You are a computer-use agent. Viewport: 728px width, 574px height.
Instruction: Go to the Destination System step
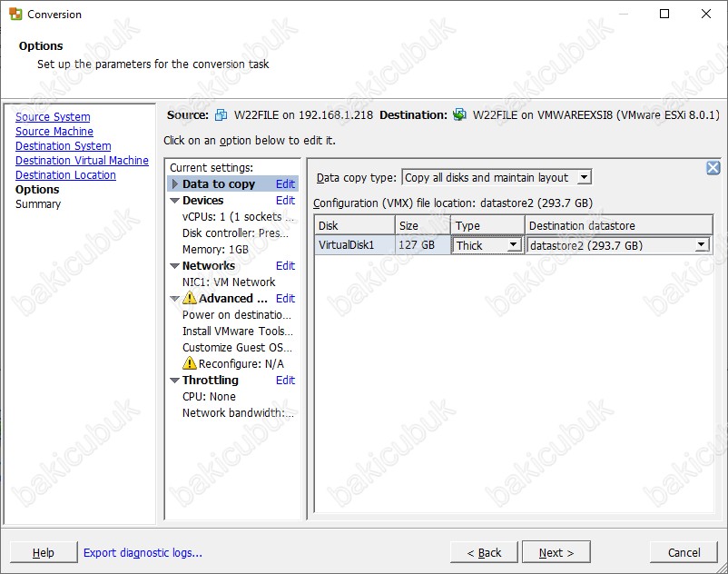coord(64,146)
